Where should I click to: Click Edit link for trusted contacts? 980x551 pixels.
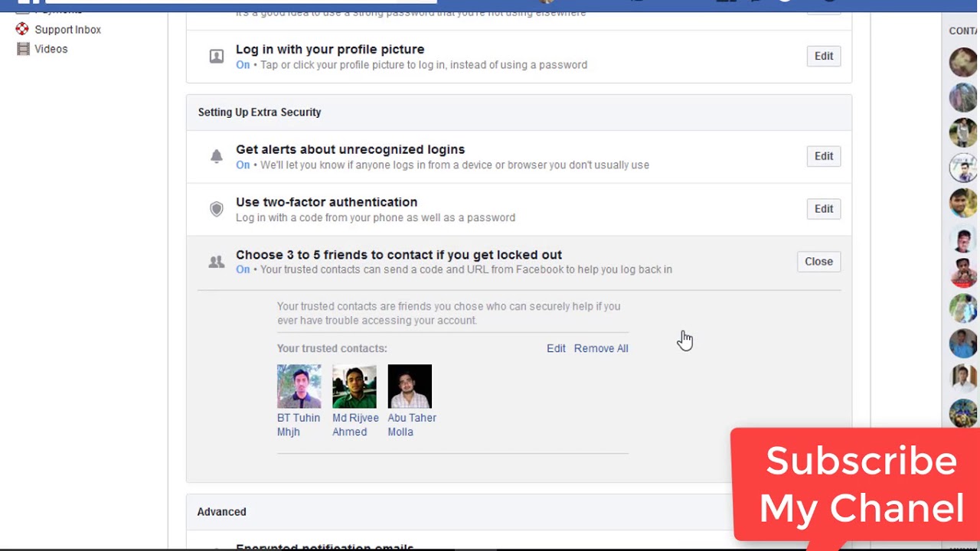pos(556,348)
